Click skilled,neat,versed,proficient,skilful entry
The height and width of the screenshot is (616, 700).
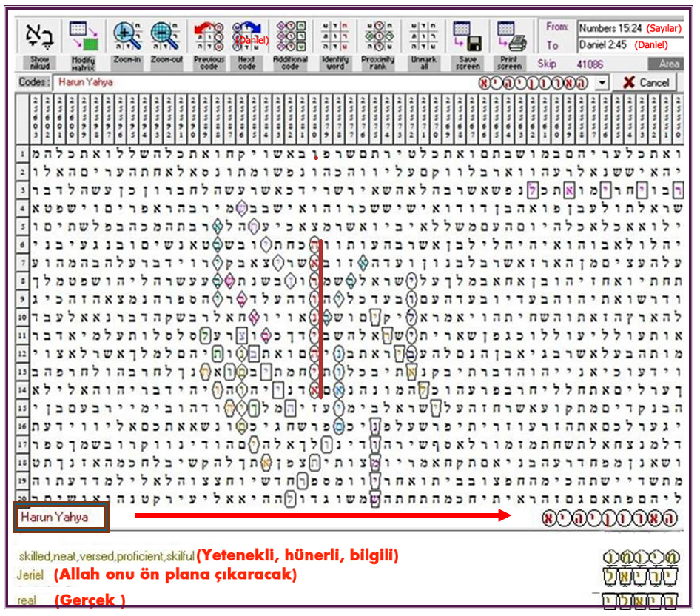point(107,557)
